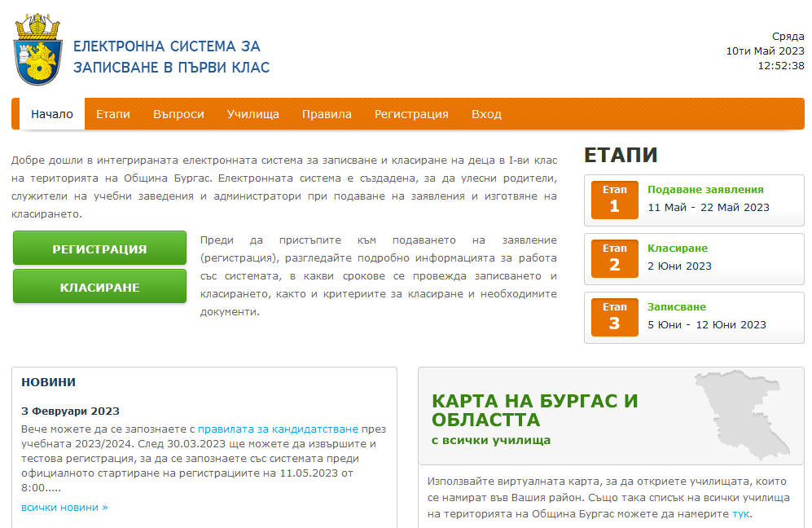Follow the правилата за кандидатстване link
This screenshot has width=812, height=528.
point(278,429)
